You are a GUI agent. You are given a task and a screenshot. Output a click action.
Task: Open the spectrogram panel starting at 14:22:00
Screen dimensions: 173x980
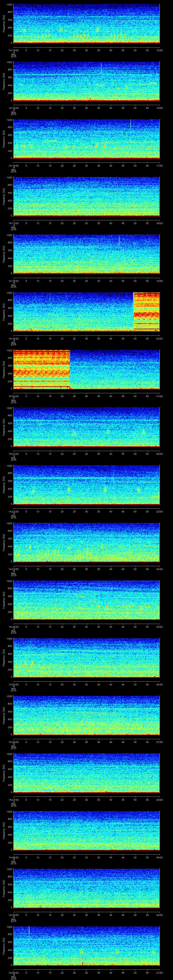(x=86, y=485)
